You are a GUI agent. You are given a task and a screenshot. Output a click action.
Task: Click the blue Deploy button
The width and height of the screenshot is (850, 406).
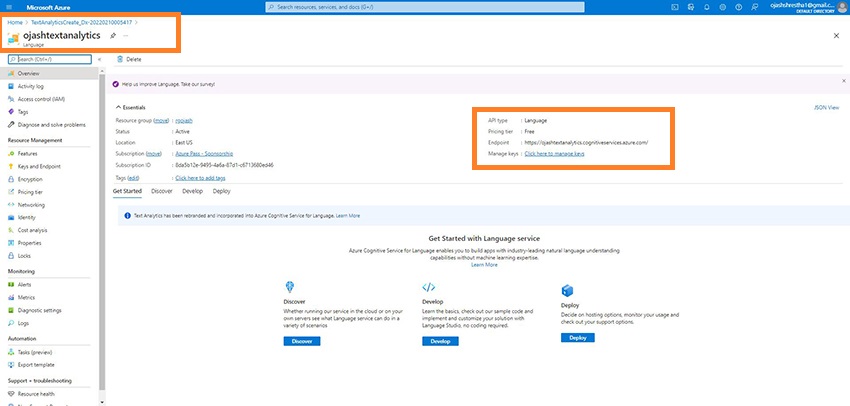pos(577,337)
